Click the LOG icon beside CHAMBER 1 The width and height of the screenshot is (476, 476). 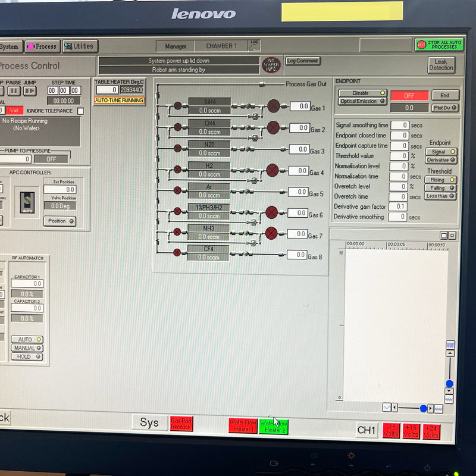pos(254,46)
